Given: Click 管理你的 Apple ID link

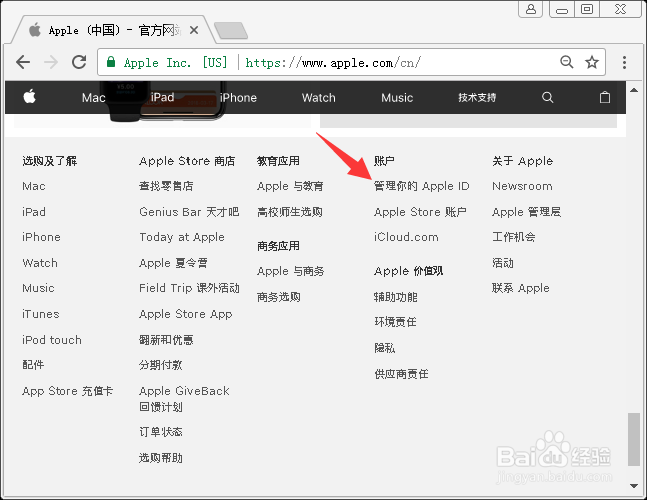Looking at the screenshot, I should pos(422,186).
